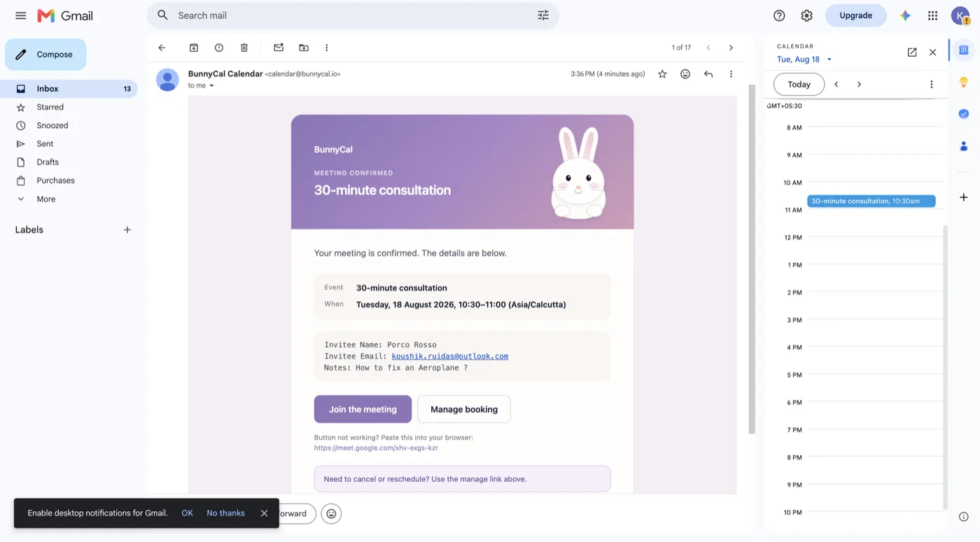Go back to inbox arrow
The width and height of the screenshot is (980, 542).
click(162, 48)
